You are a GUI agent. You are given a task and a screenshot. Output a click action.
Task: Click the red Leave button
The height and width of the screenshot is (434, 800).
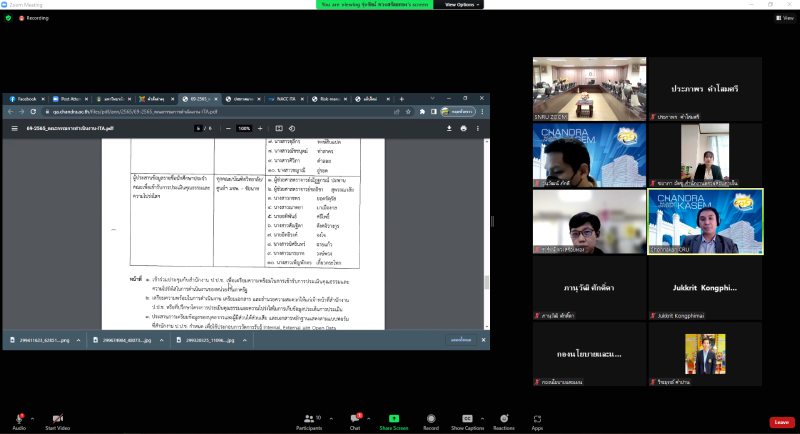click(x=782, y=422)
